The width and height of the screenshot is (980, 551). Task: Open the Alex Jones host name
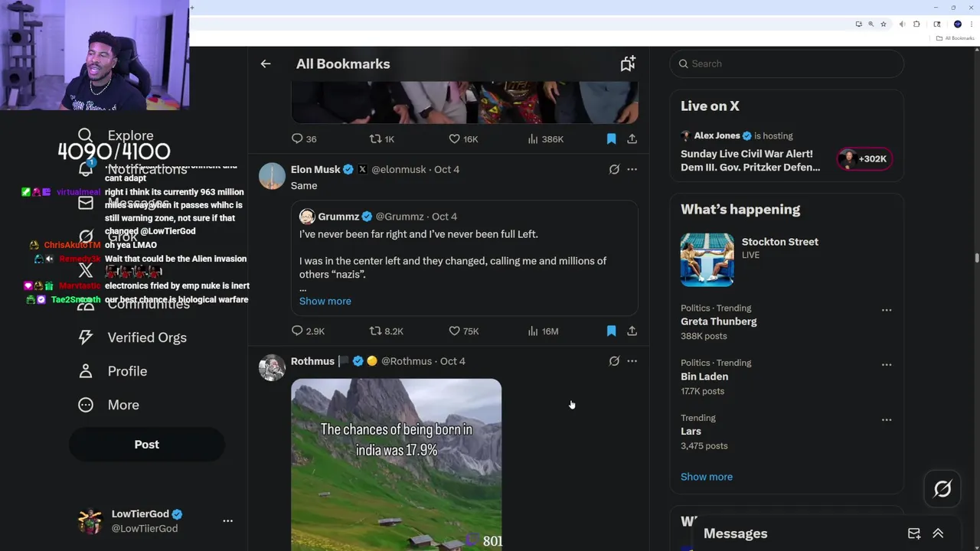(717, 136)
